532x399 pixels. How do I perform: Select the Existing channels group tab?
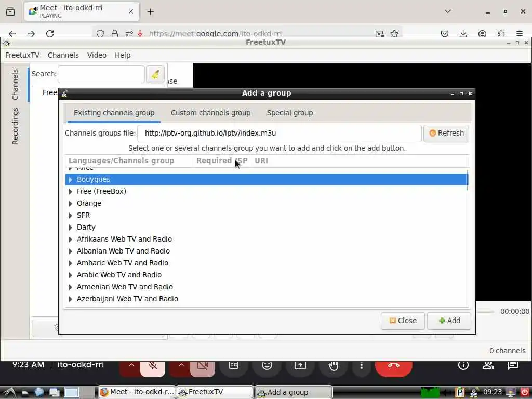click(114, 113)
